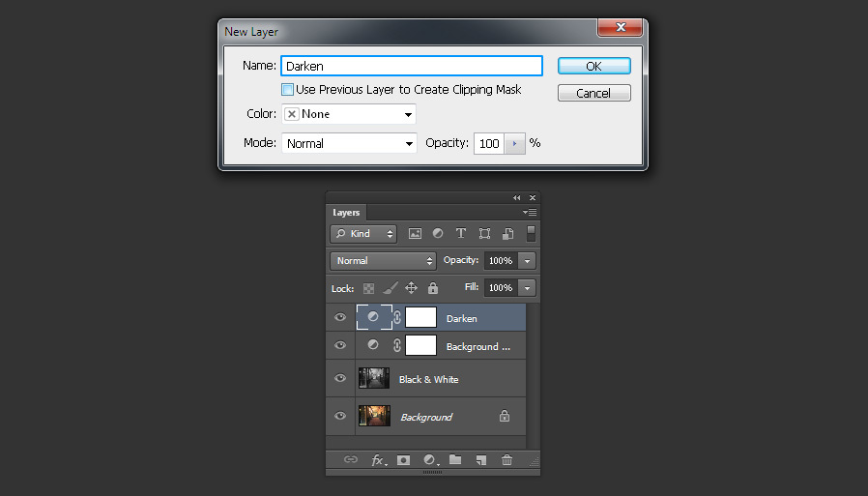Screen dimensions: 868x496
Task: Hide the Darken layer
Action: (340, 317)
